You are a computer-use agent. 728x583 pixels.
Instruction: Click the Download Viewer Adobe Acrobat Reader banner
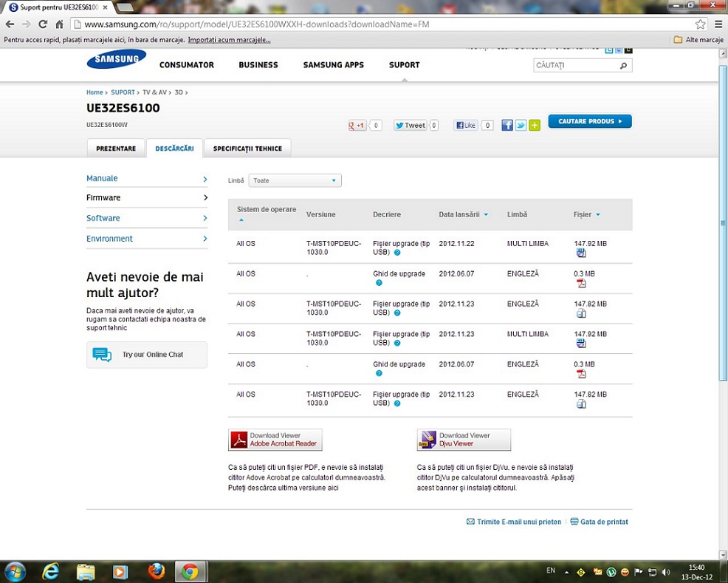click(275, 440)
